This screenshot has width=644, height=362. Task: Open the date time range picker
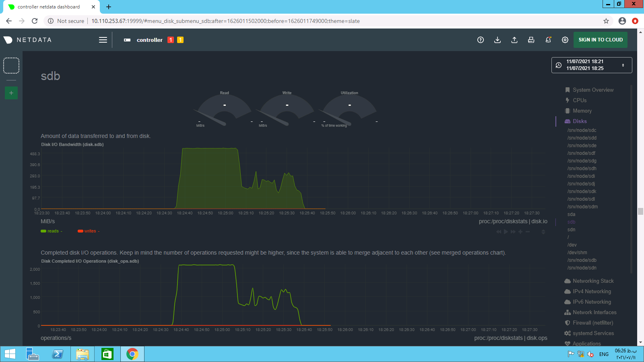(591, 65)
